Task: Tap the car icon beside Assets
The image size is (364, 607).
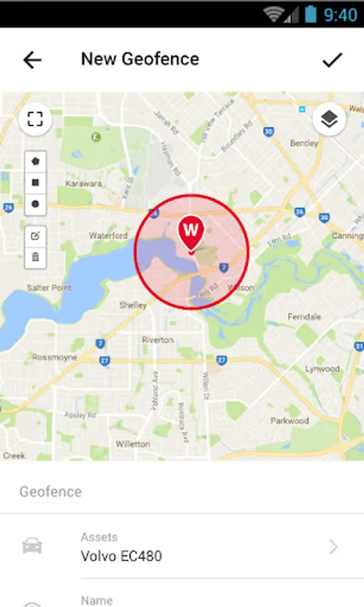Action: click(x=32, y=546)
